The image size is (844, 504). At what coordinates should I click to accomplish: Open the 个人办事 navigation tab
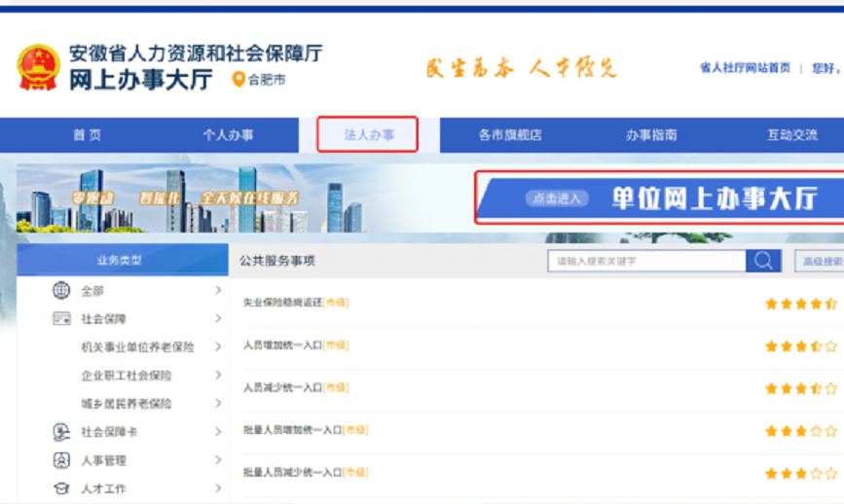point(228,135)
